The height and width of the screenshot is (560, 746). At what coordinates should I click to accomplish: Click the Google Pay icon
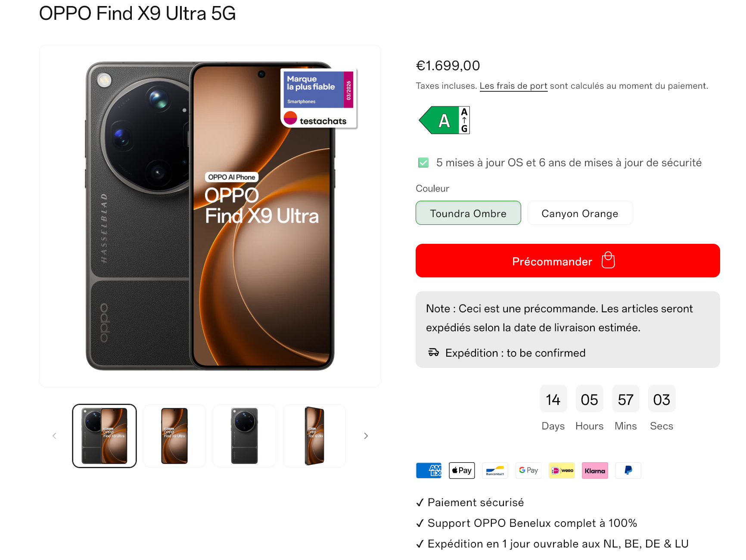click(x=528, y=470)
